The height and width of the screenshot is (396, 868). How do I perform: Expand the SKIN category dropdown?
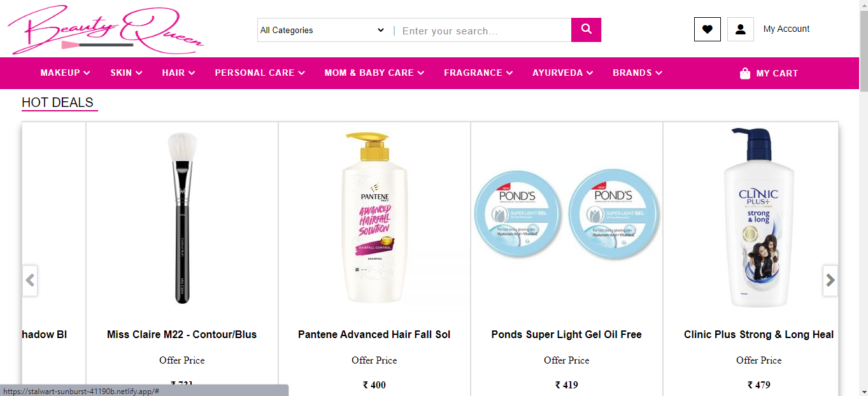tap(125, 73)
